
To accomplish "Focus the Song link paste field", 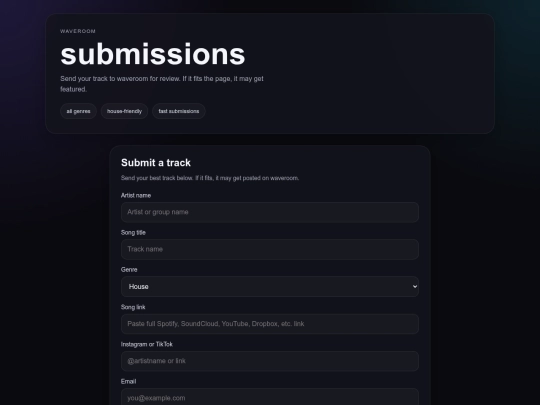I will click(270, 324).
